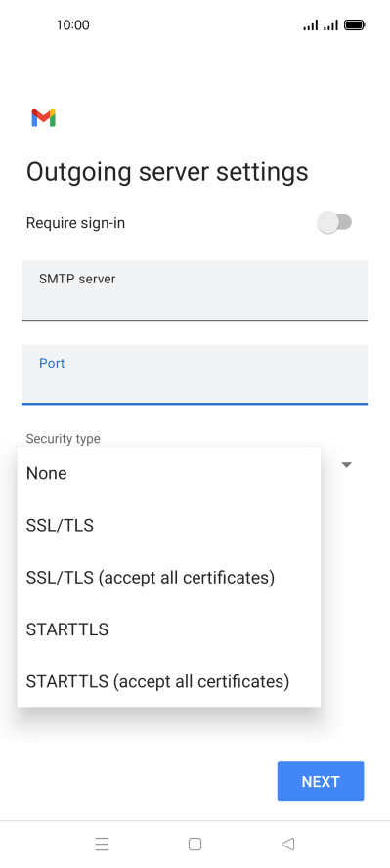The height and width of the screenshot is (868, 390).
Task: Choose the SSL/TLS option
Action: (x=169, y=525)
